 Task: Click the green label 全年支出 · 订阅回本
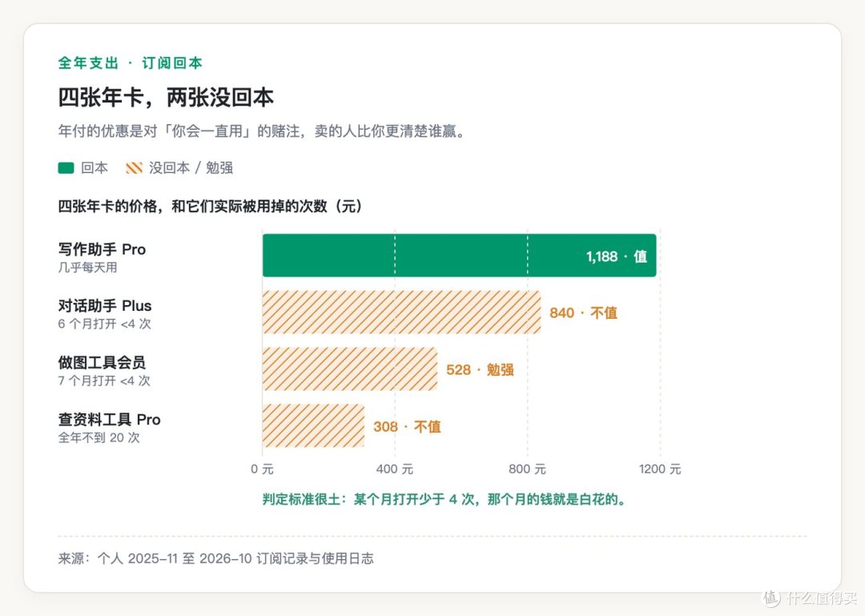pyautogui.click(x=131, y=63)
